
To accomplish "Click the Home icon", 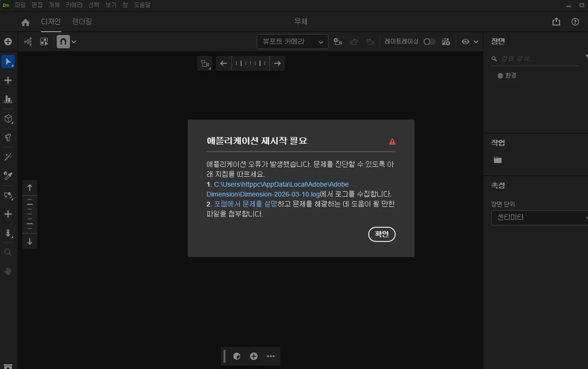I will [26, 22].
